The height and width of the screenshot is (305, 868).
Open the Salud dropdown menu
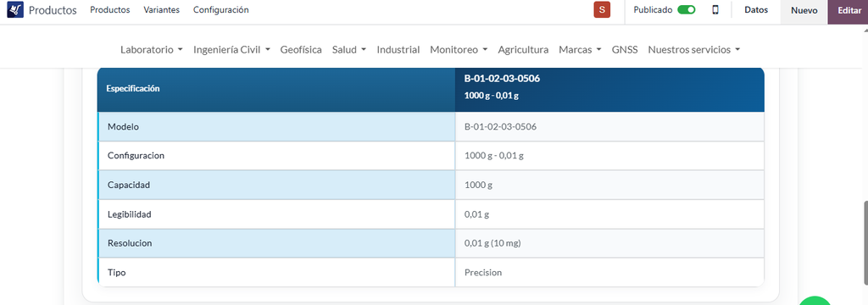click(348, 50)
